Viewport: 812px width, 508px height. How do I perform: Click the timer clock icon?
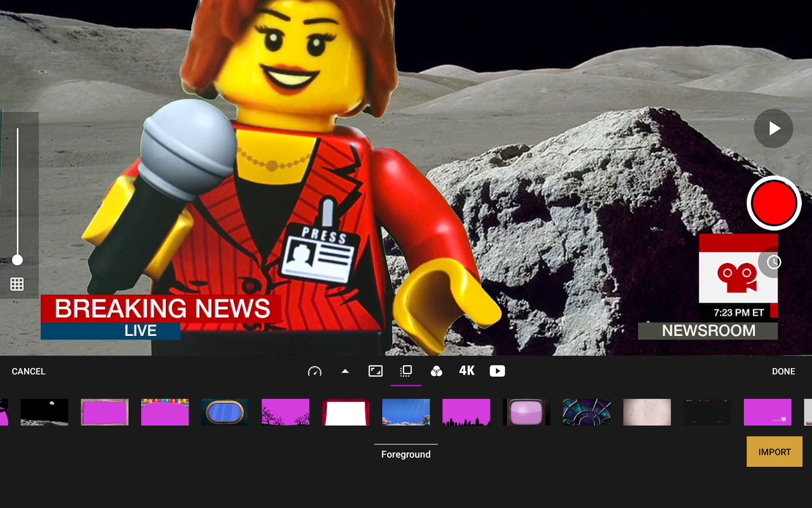tap(774, 262)
